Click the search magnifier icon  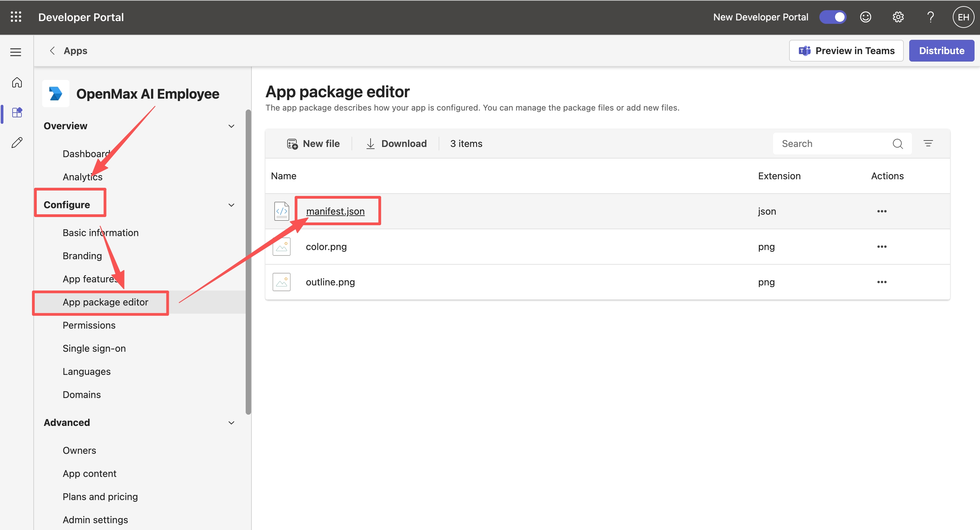coord(897,144)
